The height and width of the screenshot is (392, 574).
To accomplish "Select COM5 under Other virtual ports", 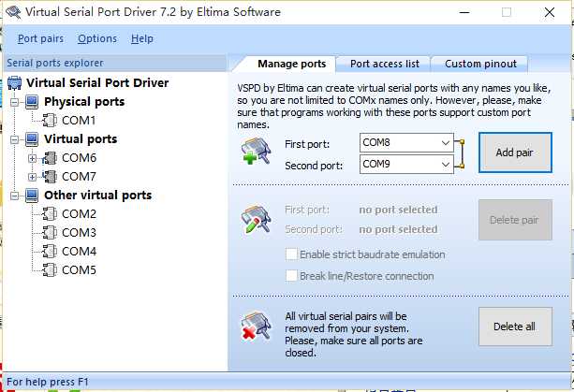I will pyautogui.click(x=79, y=269).
